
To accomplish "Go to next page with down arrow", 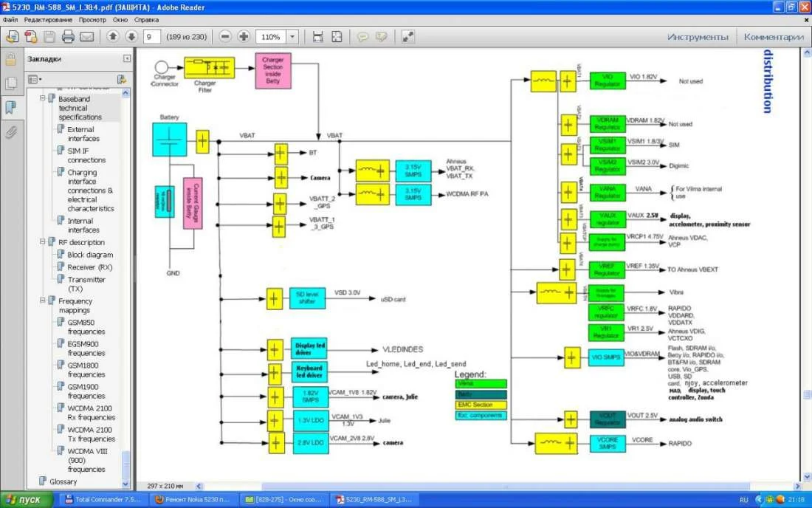I will coord(131,37).
